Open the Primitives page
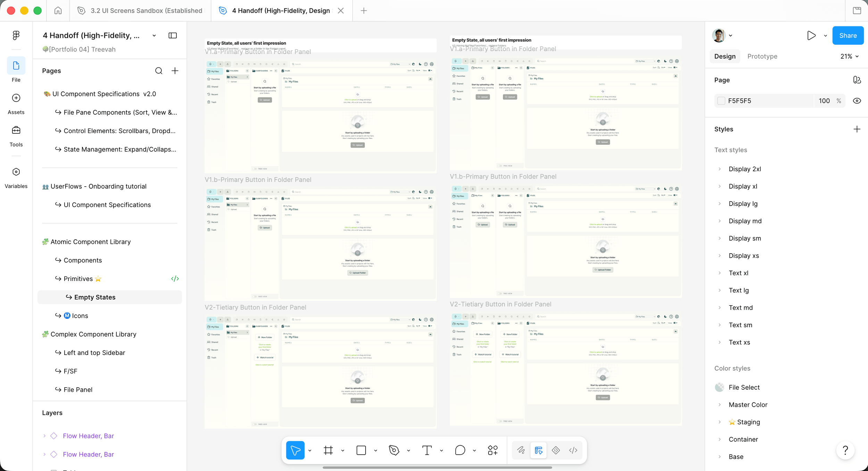Image resolution: width=868 pixels, height=471 pixels. tap(78, 279)
